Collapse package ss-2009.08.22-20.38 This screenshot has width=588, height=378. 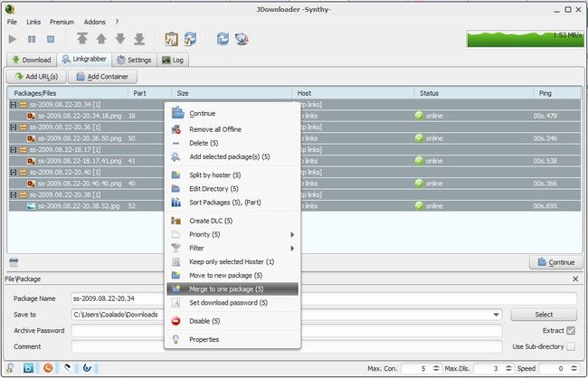[14, 194]
